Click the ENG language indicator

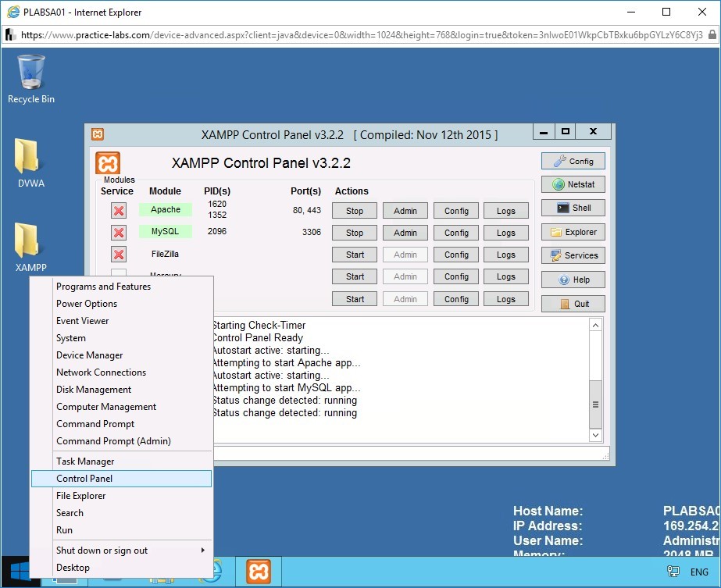(699, 572)
